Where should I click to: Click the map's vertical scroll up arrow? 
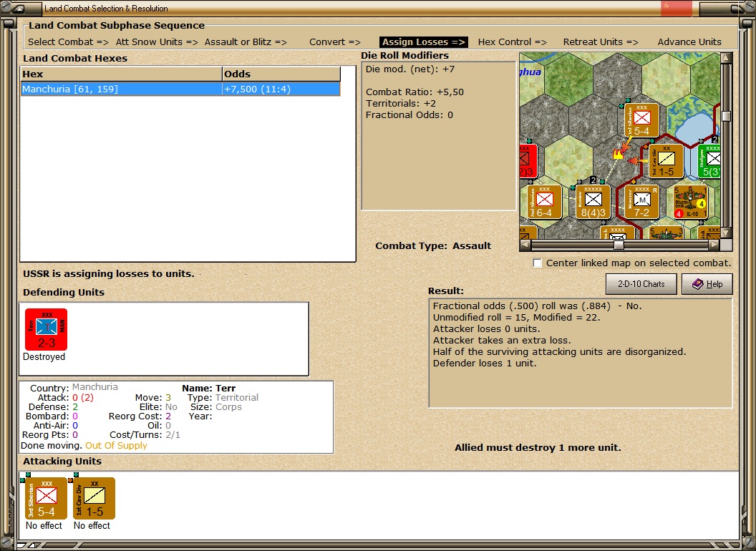pyautogui.click(x=726, y=58)
